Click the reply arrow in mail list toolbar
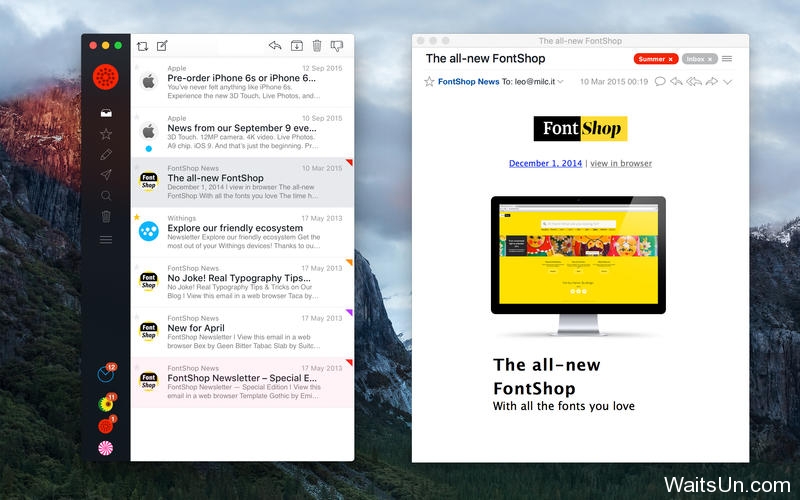The width and height of the screenshot is (800, 500). 275,45
